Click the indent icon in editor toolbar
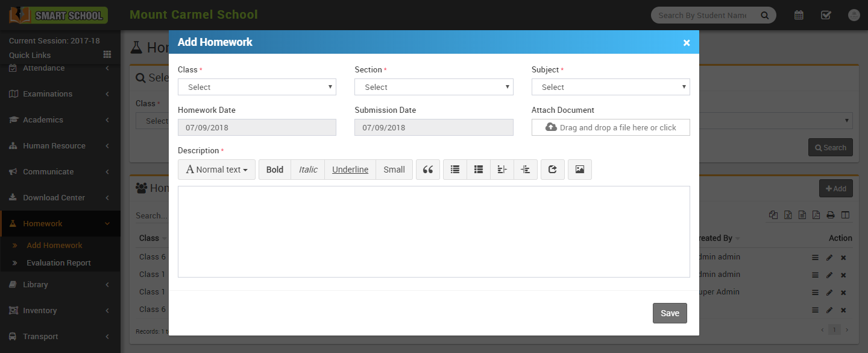The width and height of the screenshot is (868, 353). tap(526, 170)
